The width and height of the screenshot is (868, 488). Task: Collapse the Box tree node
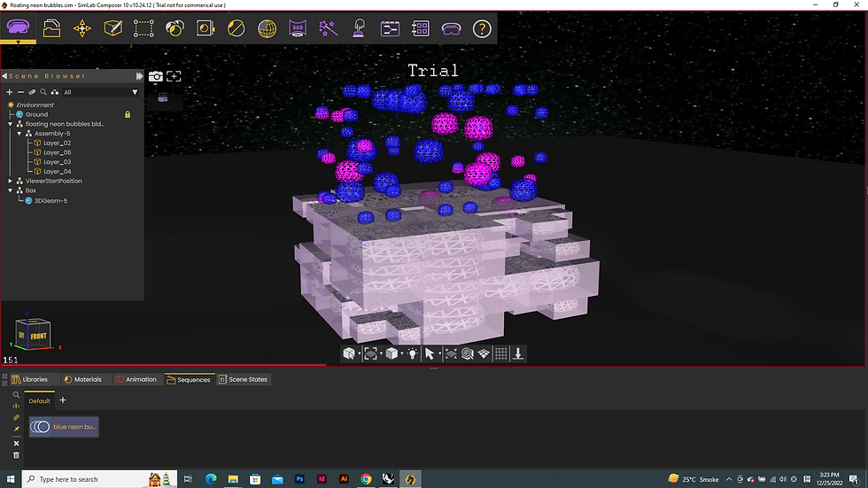[x=11, y=190]
